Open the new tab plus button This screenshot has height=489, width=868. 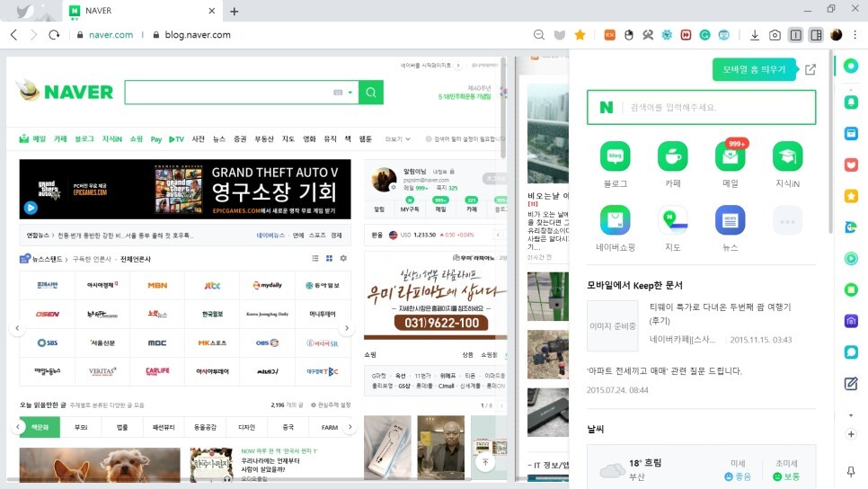[235, 11]
